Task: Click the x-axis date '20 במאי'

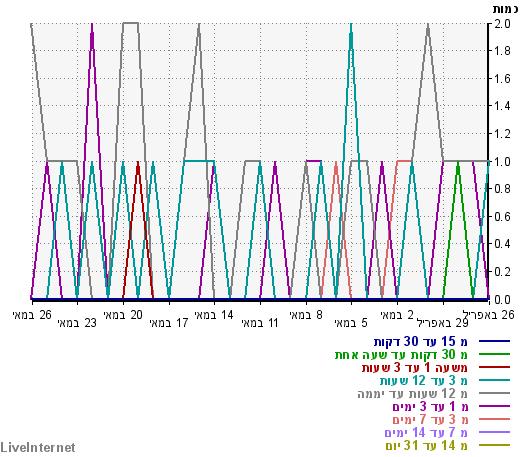Action: [x=123, y=315]
